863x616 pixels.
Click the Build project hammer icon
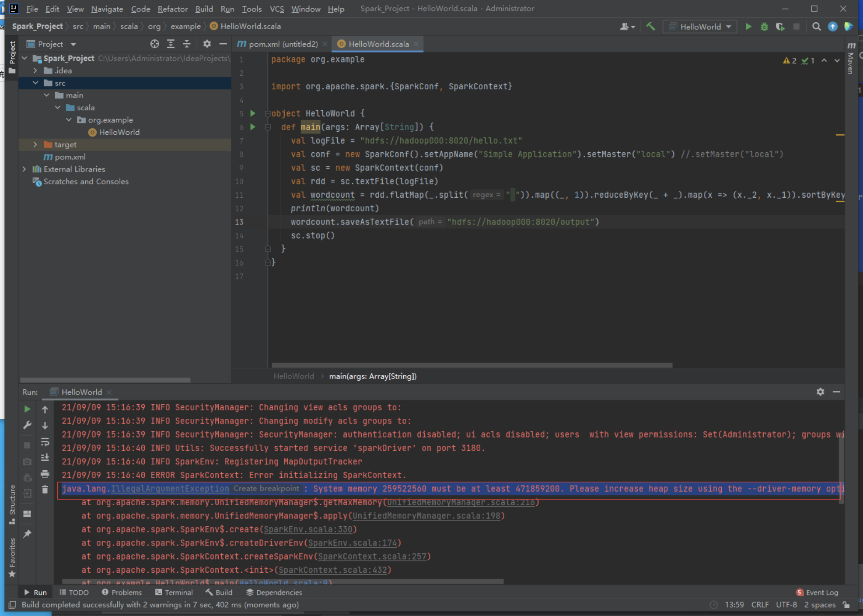point(651,27)
